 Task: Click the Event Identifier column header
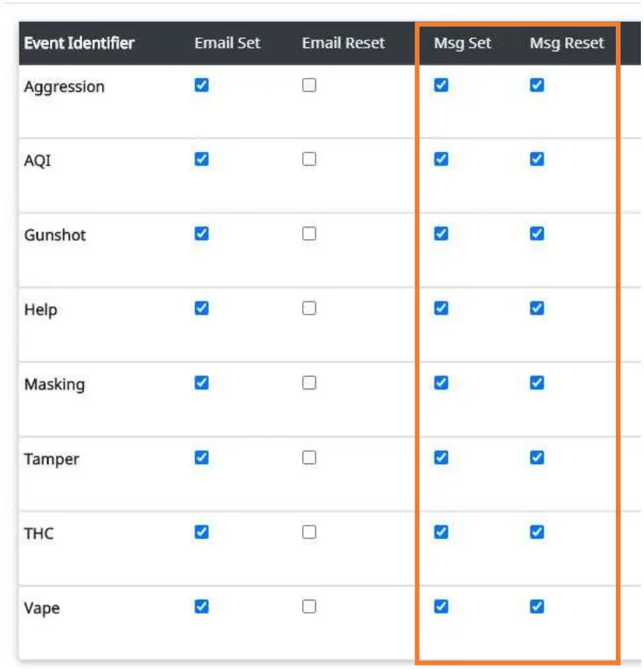click(x=79, y=43)
